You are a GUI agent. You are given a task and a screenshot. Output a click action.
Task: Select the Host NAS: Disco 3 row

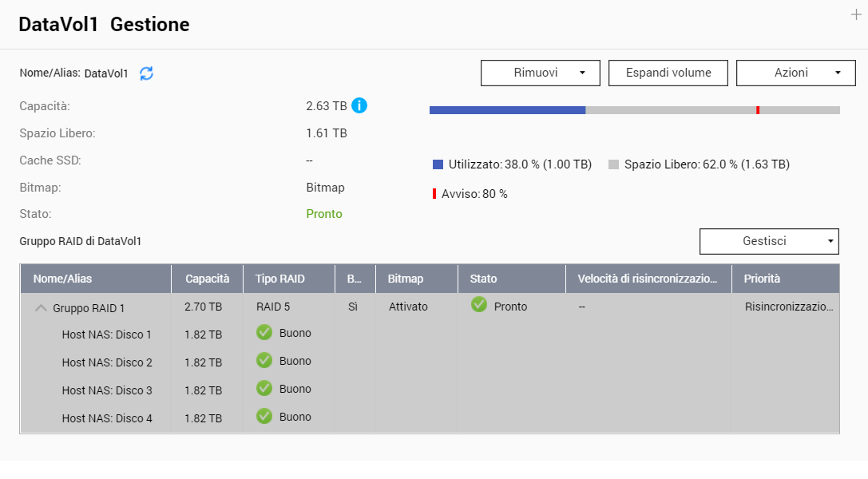pos(107,390)
